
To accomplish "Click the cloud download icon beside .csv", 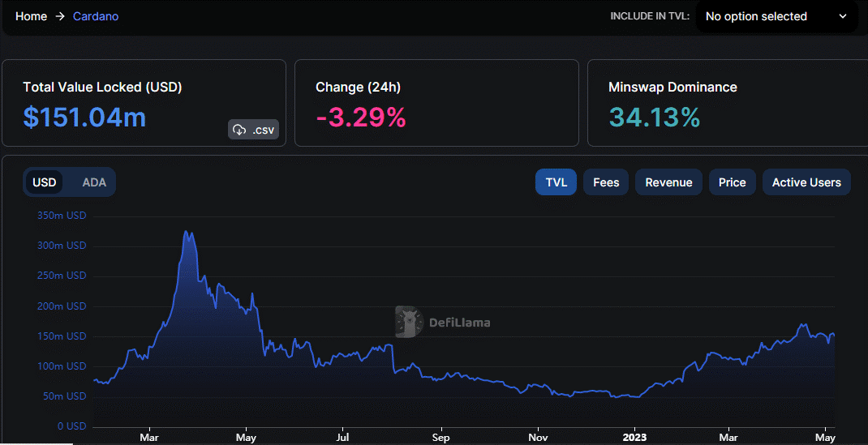I will coord(239,130).
